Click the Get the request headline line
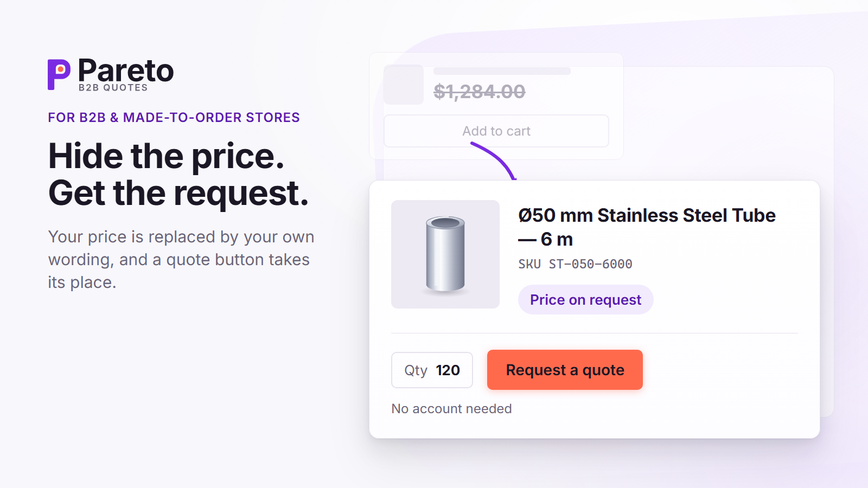The image size is (868, 488). 178,193
